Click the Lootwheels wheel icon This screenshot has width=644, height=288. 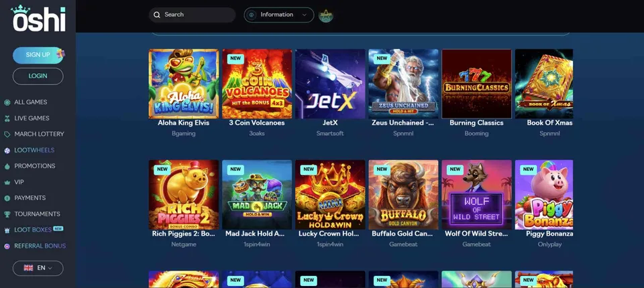coord(7,150)
